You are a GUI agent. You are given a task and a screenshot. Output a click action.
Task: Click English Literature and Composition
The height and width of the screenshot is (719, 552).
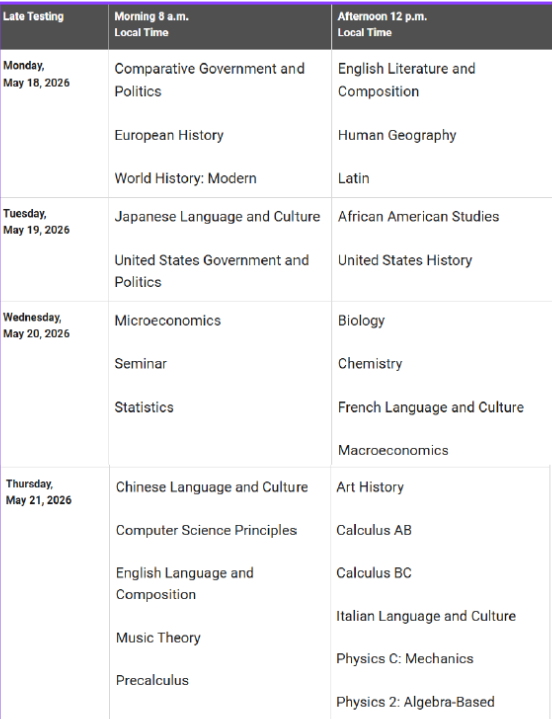pos(407,80)
